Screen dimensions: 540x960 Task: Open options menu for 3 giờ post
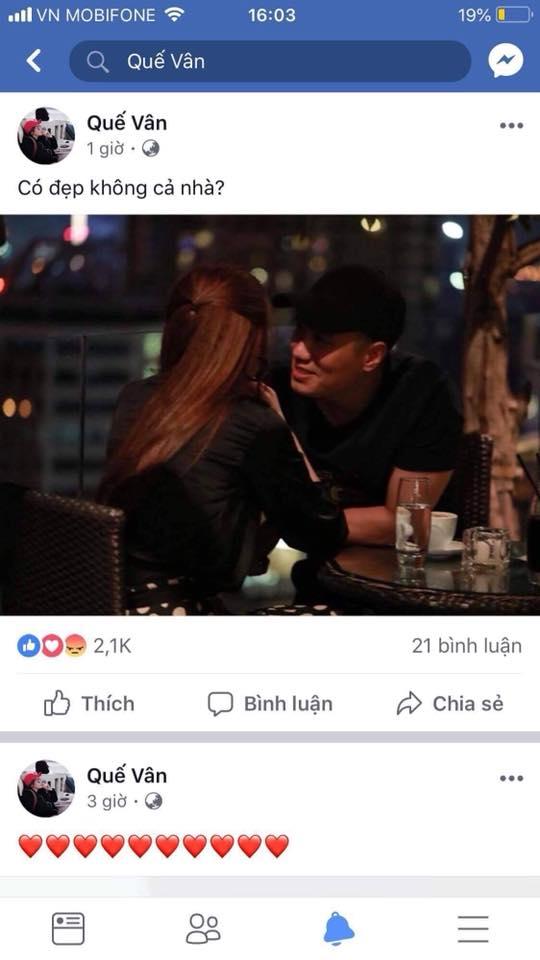tap(511, 778)
